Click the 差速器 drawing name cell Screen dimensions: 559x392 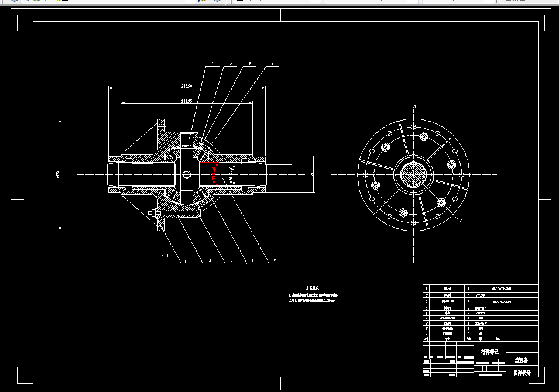click(522, 360)
